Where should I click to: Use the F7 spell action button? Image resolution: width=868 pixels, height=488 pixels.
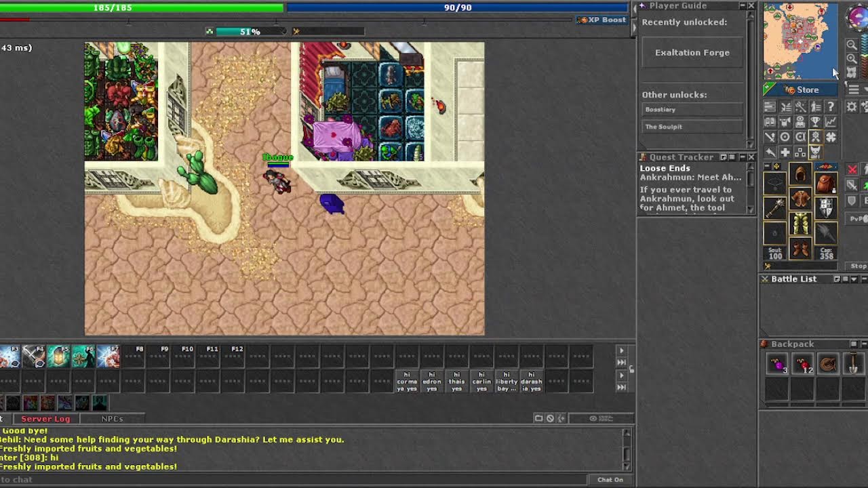(x=108, y=357)
